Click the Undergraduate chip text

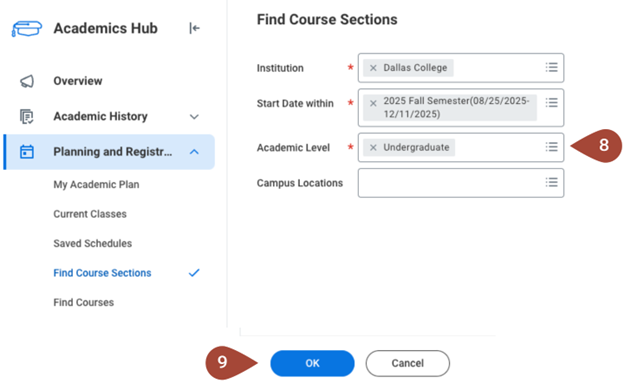[416, 148]
